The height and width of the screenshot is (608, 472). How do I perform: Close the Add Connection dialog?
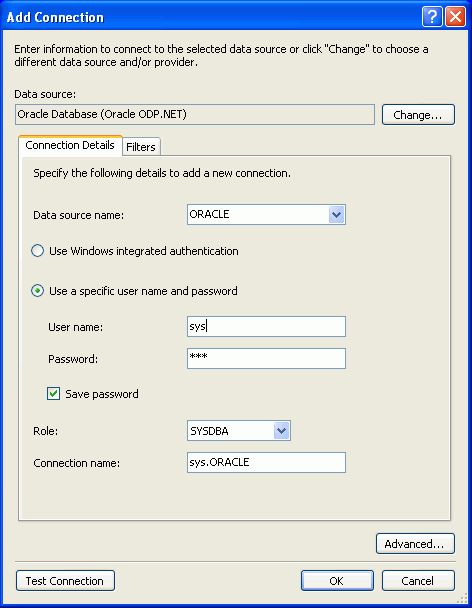point(455,17)
